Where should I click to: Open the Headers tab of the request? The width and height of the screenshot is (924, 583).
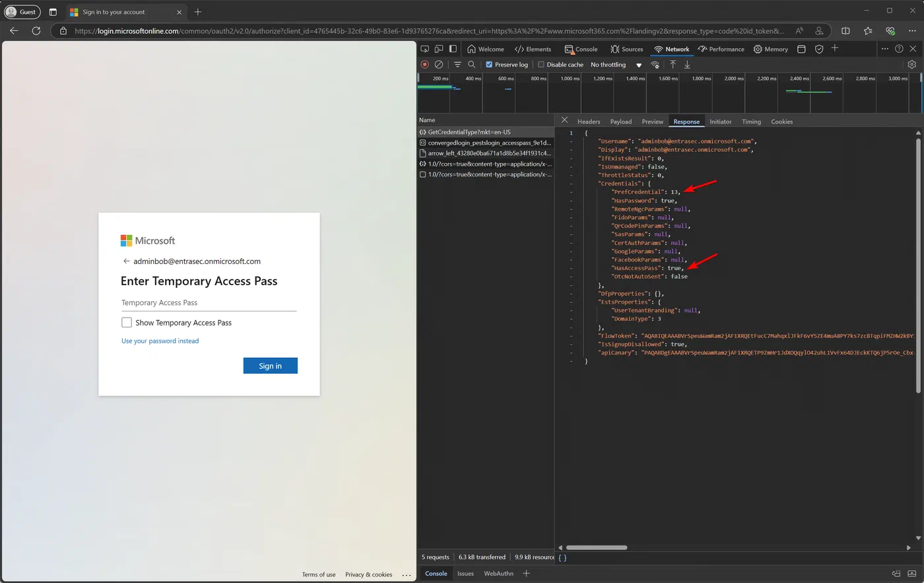pos(589,121)
